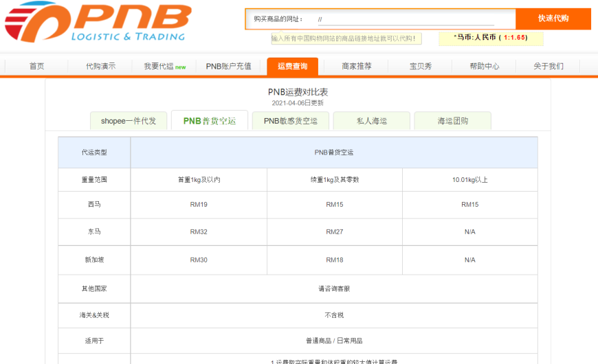This screenshot has width=598, height=364.
Task: Open the 商家推荐 navigation item
Action: 357,67
